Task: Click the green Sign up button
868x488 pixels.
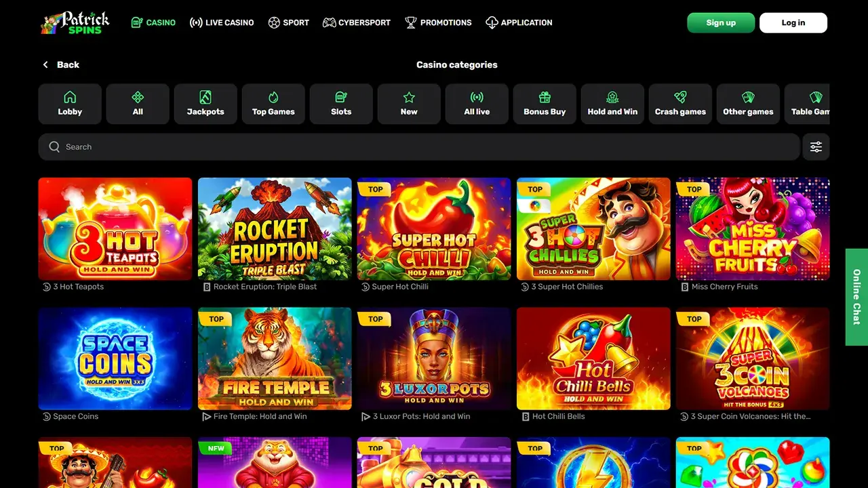Action: point(721,22)
